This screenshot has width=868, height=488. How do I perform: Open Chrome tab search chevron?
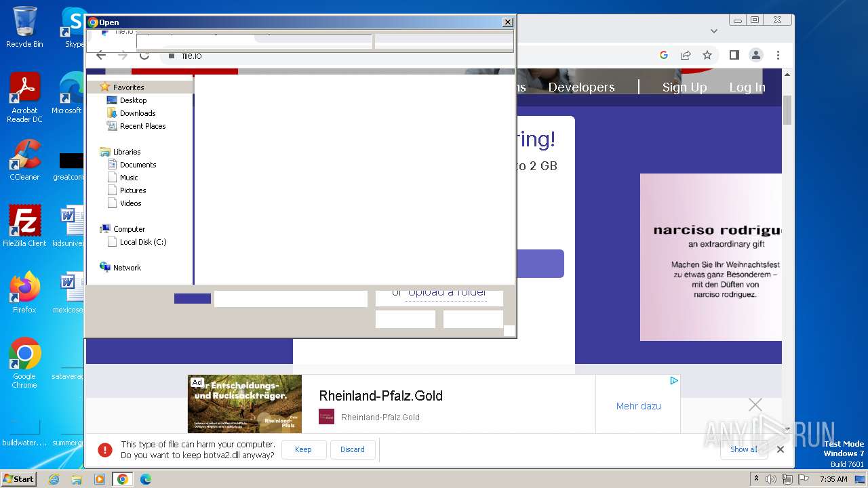point(713,30)
